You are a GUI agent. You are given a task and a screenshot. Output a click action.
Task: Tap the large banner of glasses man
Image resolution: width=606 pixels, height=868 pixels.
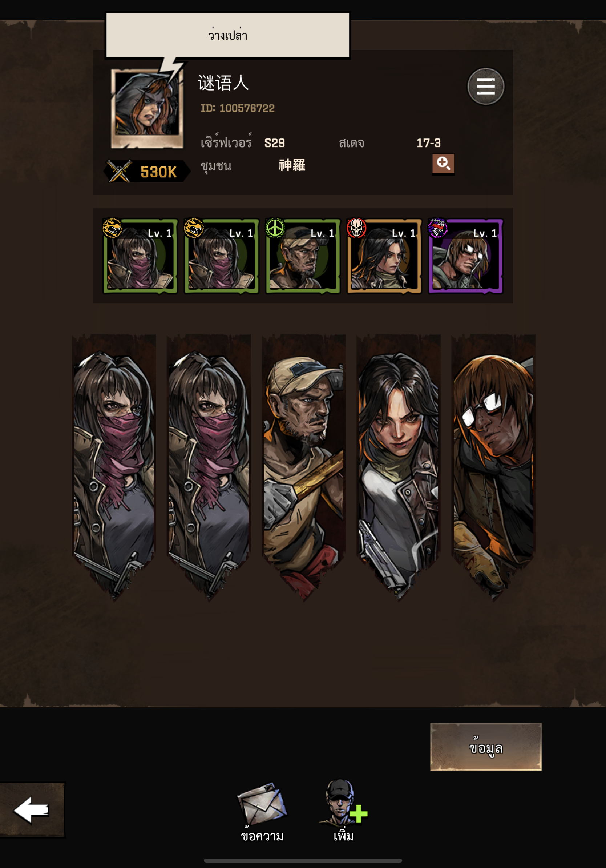point(493,467)
